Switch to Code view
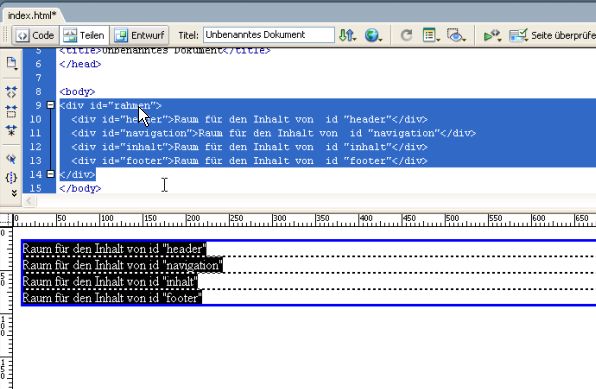 tap(36, 35)
